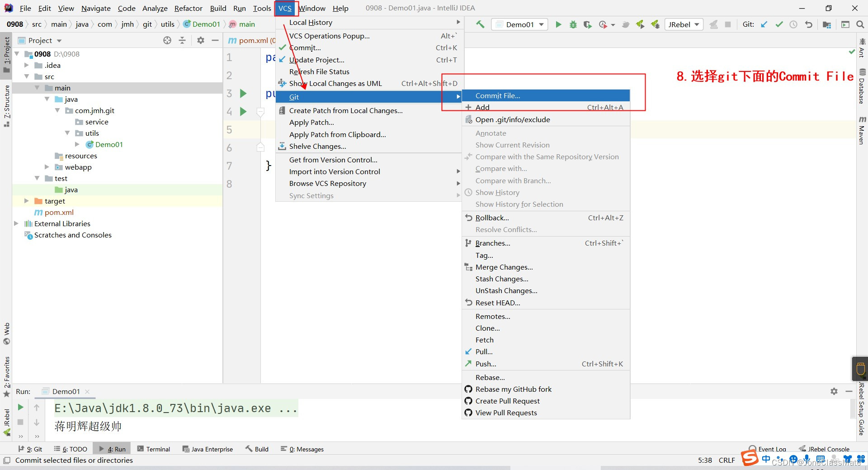Select Shelve Changes... menu entry
Viewport: 868px width, 470px height.
pyautogui.click(x=368, y=146)
